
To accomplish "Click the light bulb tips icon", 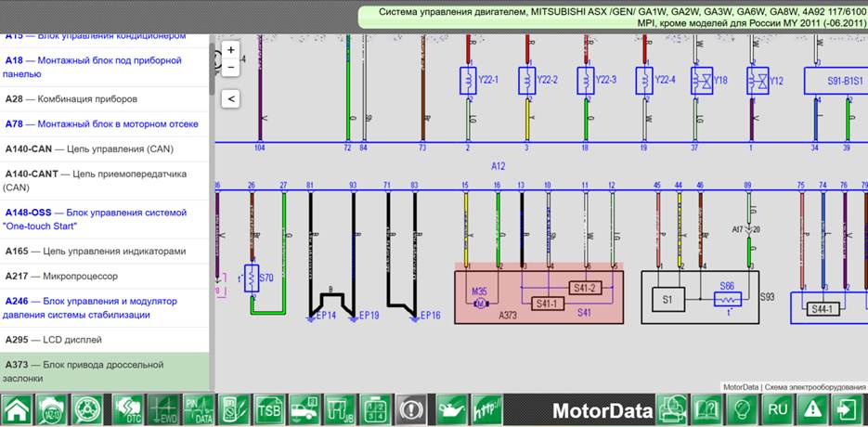I will 742,410.
